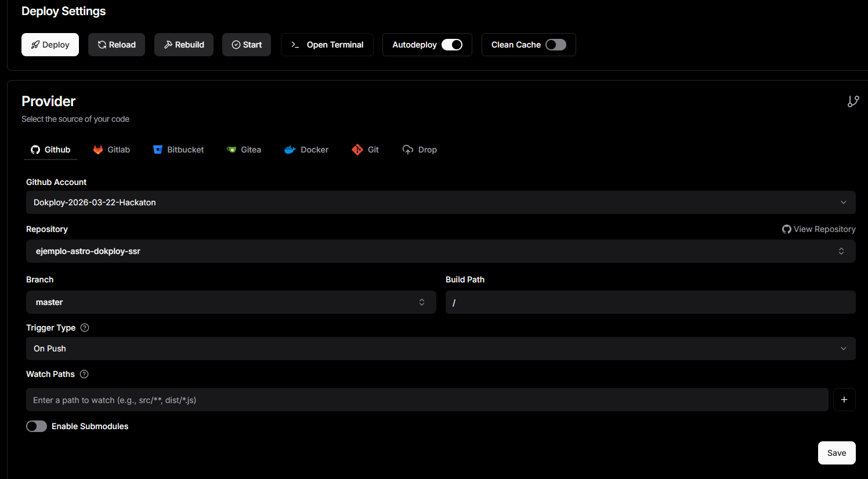Switch to the Bitbucket provider tab
The height and width of the screenshot is (479, 868).
pyautogui.click(x=178, y=150)
